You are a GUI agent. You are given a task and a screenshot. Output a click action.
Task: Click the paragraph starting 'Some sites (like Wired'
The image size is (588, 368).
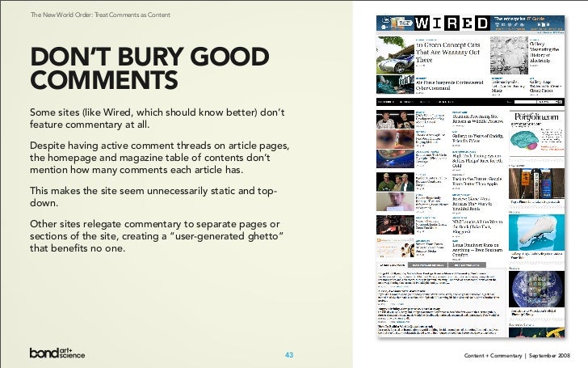point(157,118)
